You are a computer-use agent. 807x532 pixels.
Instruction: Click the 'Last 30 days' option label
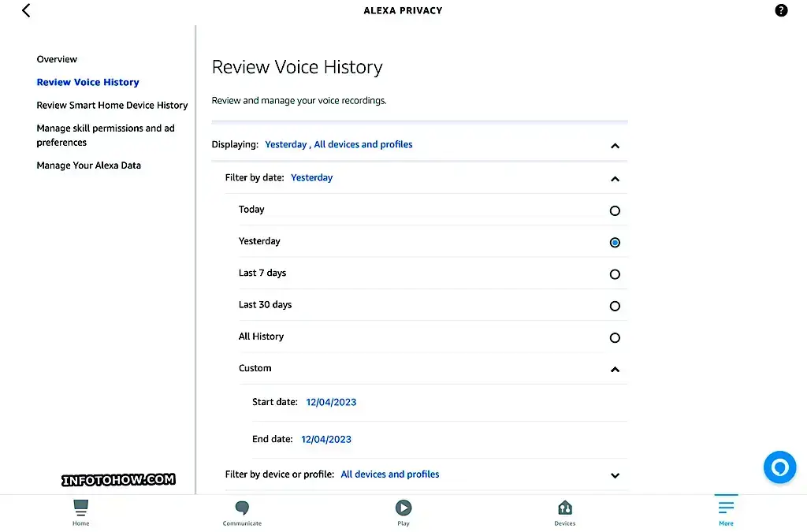pos(265,304)
